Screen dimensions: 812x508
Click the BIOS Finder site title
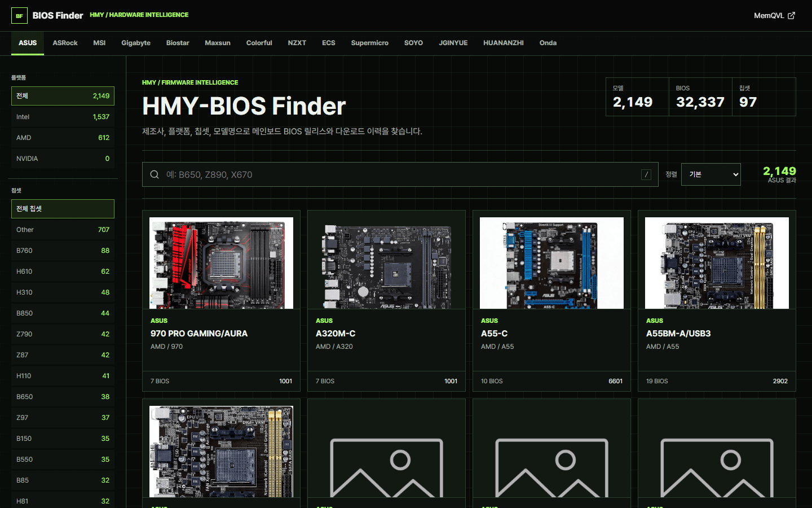coord(58,15)
